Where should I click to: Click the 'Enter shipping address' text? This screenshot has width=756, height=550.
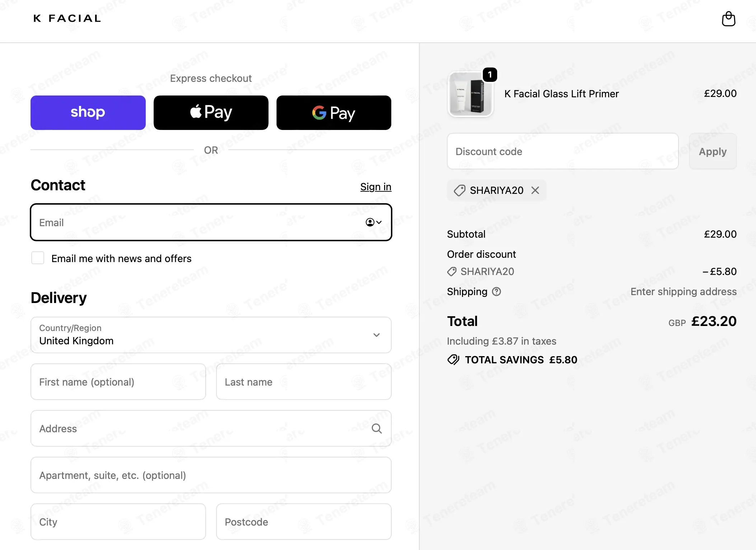(x=683, y=292)
